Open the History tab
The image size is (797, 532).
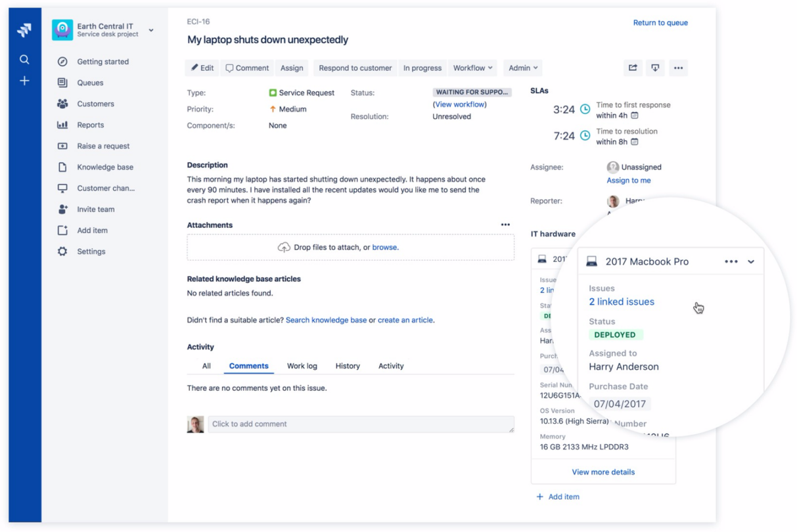click(348, 366)
